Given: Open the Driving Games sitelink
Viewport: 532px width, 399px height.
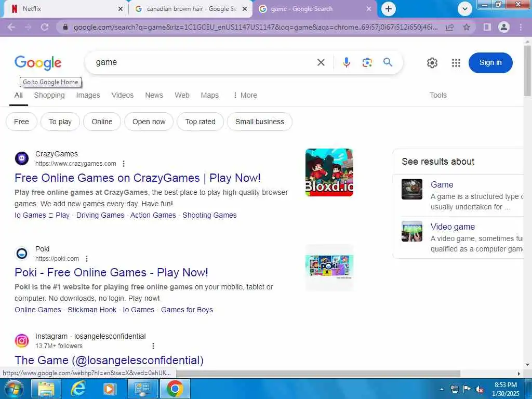Looking at the screenshot, I should pyautogui.click(x=100, y=215).
